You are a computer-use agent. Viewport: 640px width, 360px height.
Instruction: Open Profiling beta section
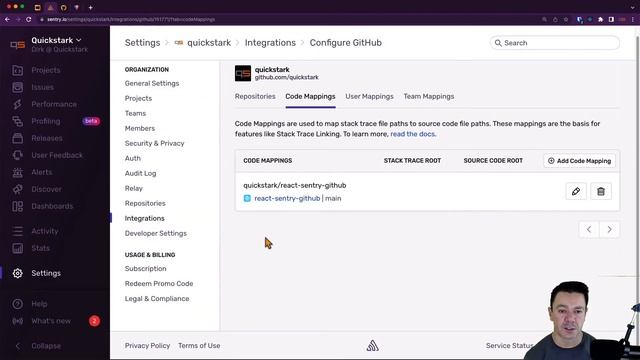(x=46, y=121)
